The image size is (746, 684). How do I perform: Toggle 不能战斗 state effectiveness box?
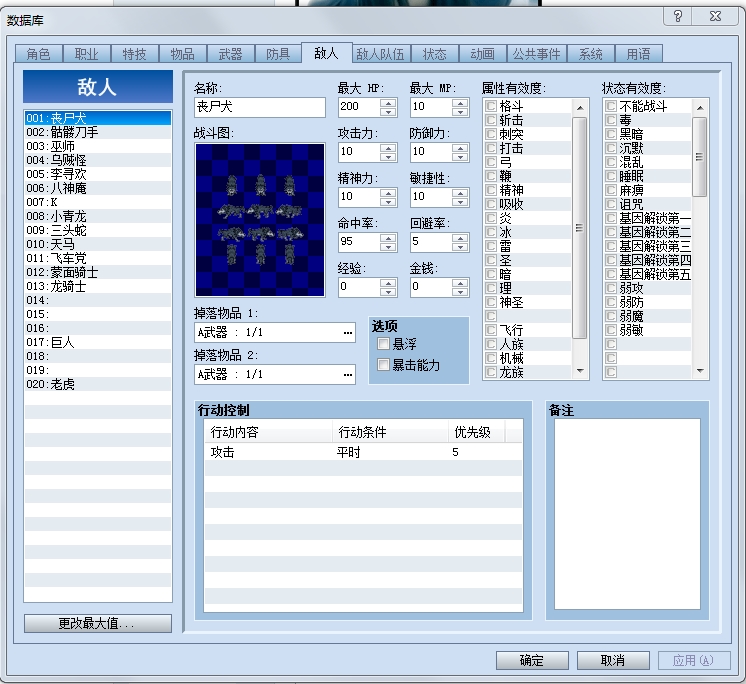611,106
